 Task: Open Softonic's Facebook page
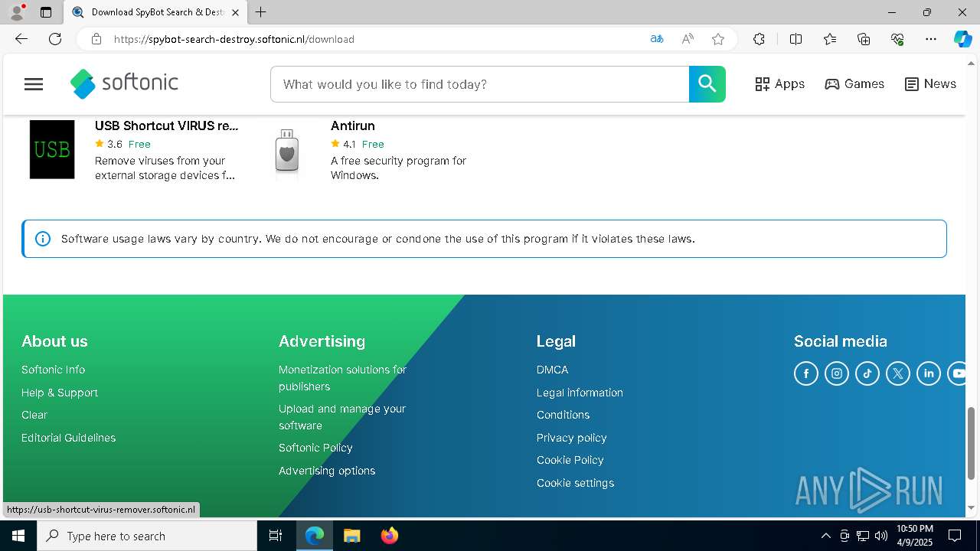[806, 373]
